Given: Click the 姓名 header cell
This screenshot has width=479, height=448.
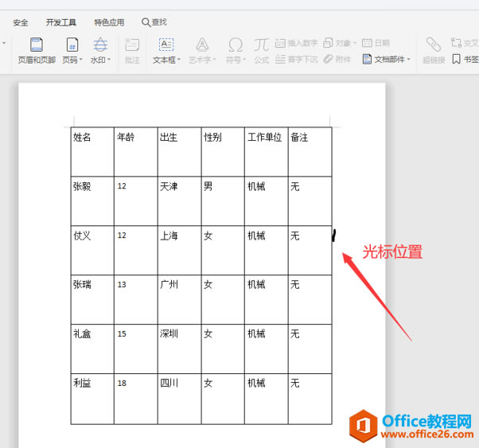Looking at the screenshot, I should tap(92, 152).
